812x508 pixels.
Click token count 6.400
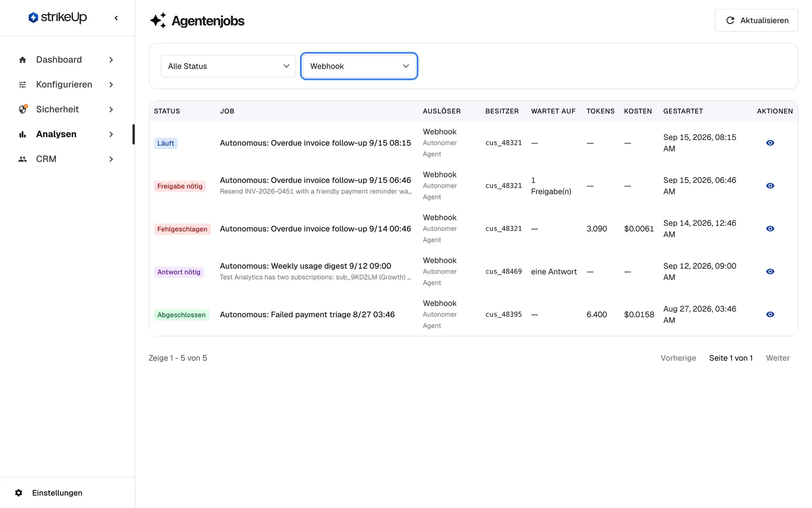point(597,314)
